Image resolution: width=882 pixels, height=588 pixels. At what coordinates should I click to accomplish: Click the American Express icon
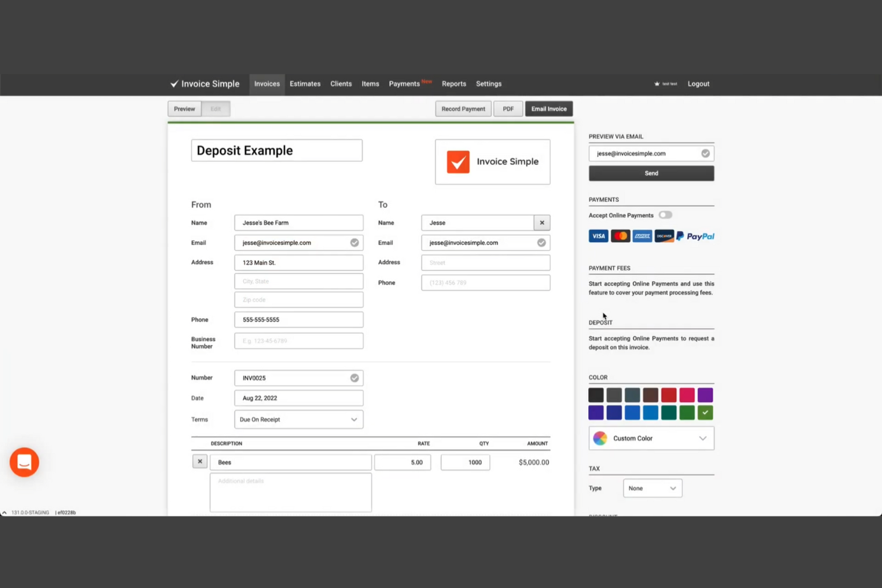point(642,236)
